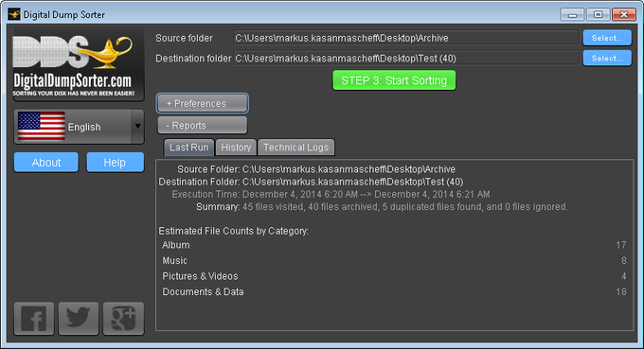Viewport: 644px width, 349px height.
Task: Click STEP 3: Start Sorting button
Action: point(394,80)
